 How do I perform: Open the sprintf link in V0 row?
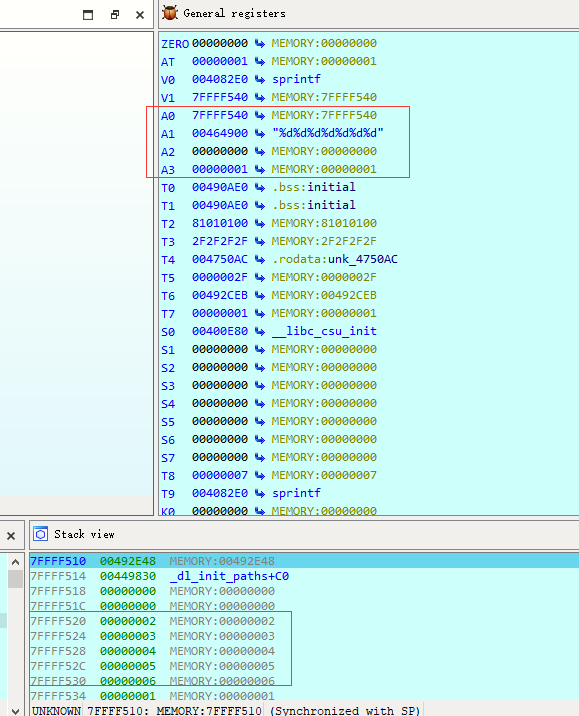296,79
